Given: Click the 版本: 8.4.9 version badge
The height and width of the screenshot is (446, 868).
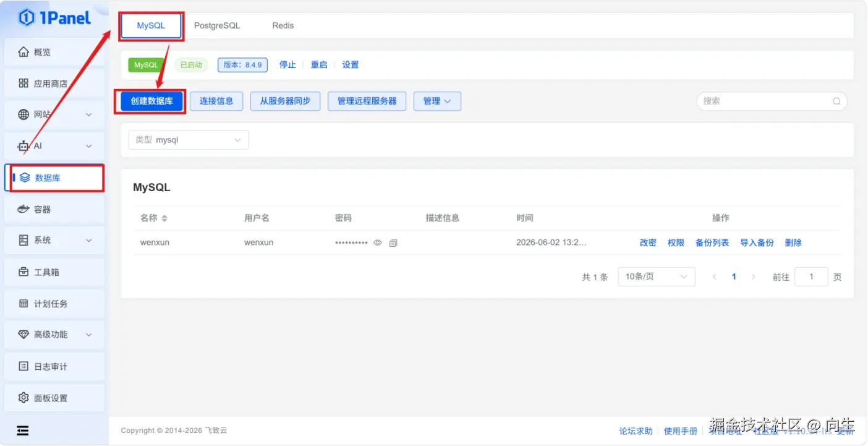Looking at the screenshot, I should click(242, 65).
